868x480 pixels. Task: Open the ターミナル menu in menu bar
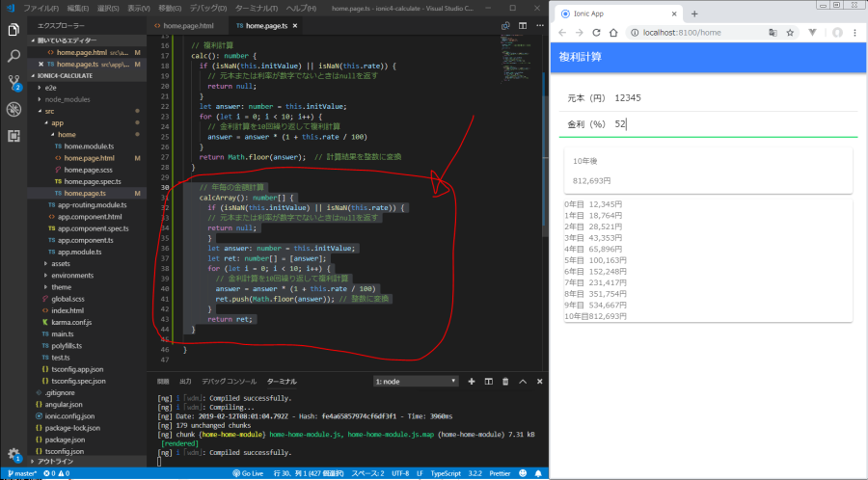click(x=253, y=8)
